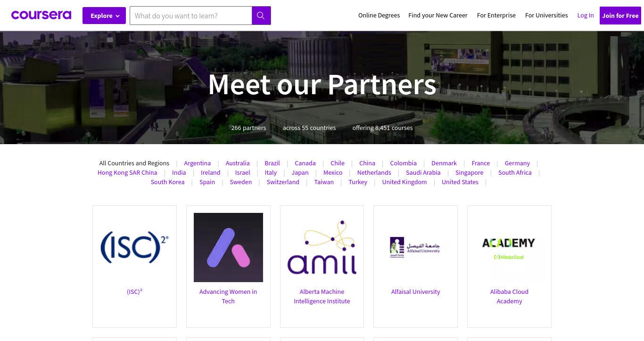This screenshot has width=644, height=341.
Task: Show All Countries and Regions
Action: pos(134,163)
